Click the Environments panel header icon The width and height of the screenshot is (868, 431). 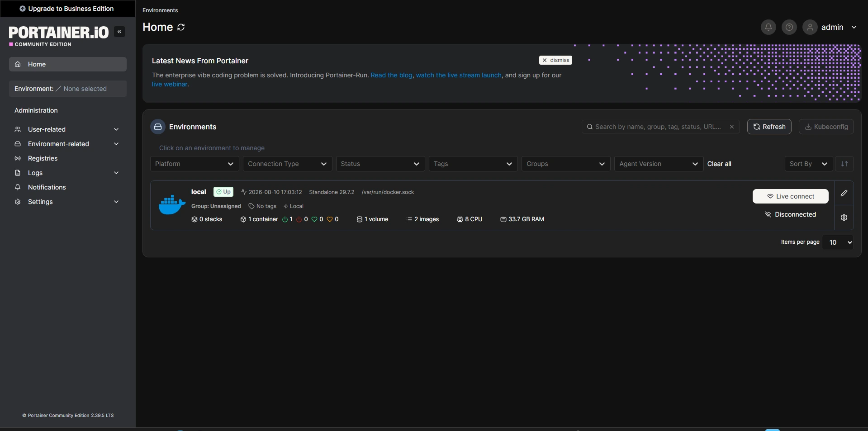tap(158, 127)
